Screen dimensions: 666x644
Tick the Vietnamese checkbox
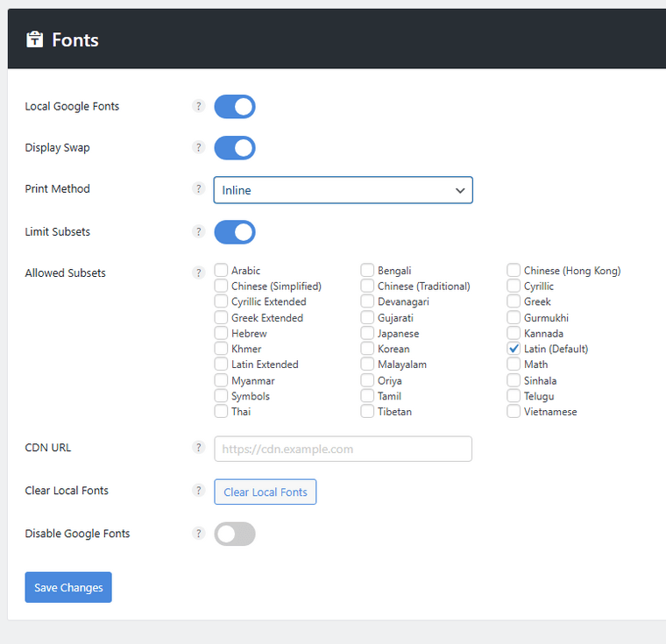pyautogui.click(x=514, y=411)
